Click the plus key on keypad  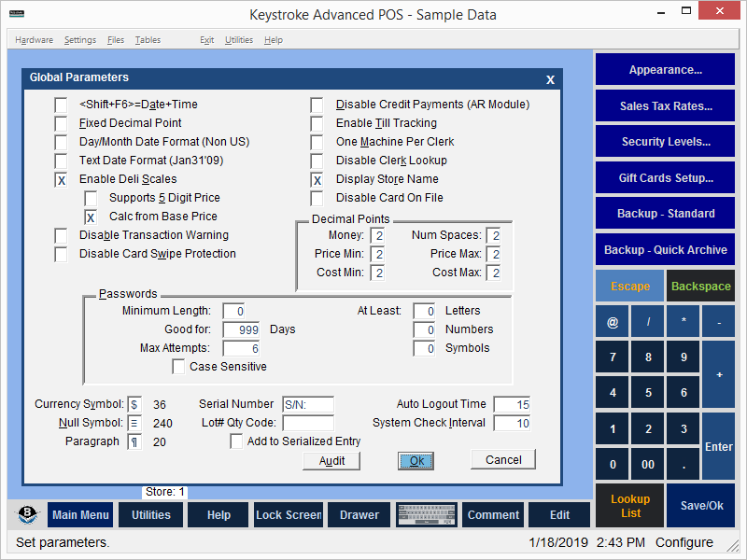(x=718, y=374)
